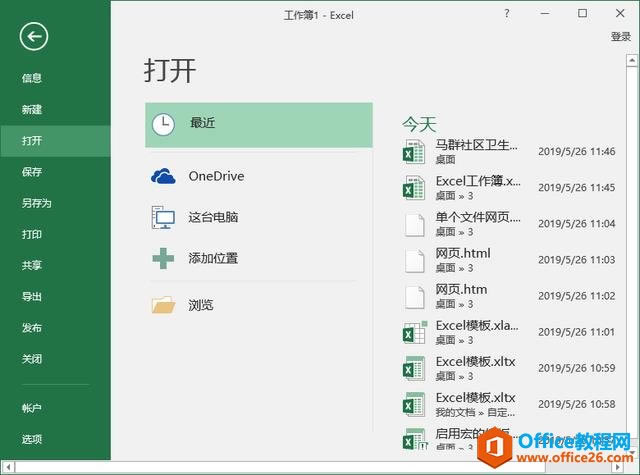Click timestamp 2019/5/26 10:59
The image size is (640, 475).
[x=576, y=368]
